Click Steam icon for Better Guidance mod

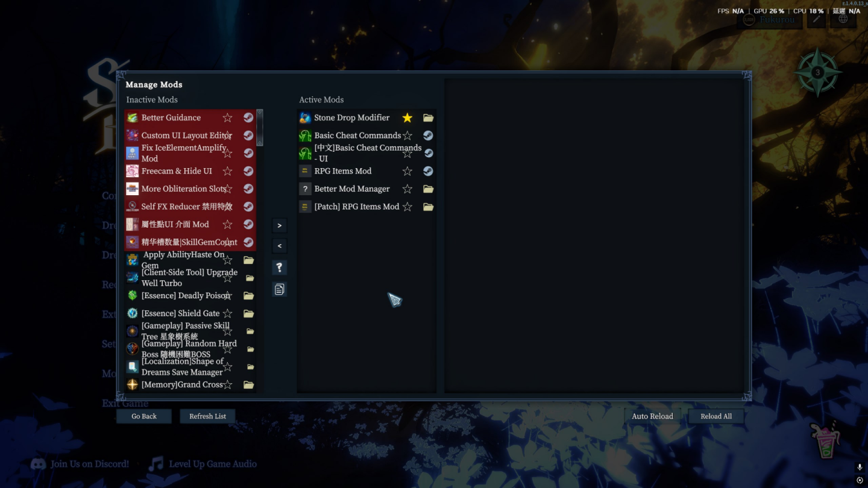248,117
